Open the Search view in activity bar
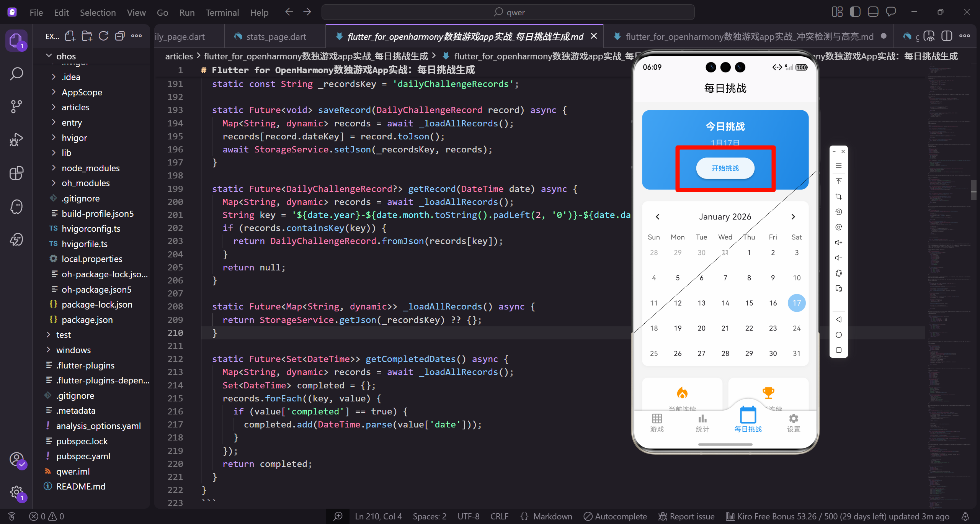This screenshot has height=524, width=980. click(x=16, y=74)
